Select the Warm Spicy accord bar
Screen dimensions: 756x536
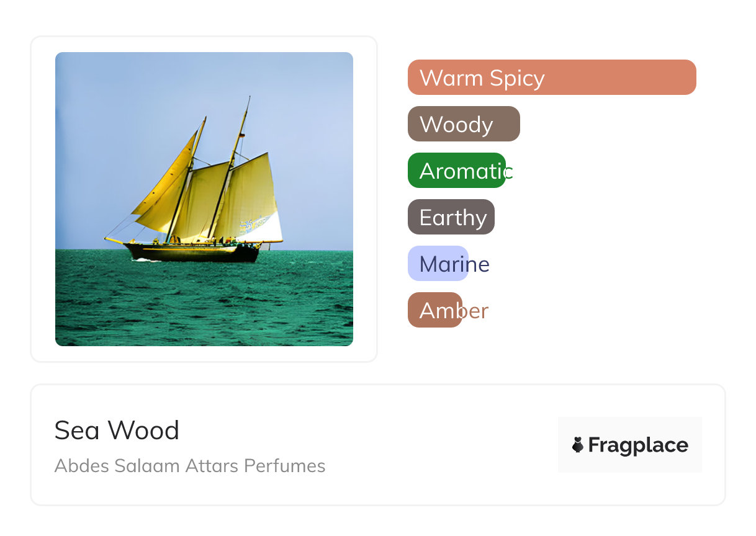point(551,78)
